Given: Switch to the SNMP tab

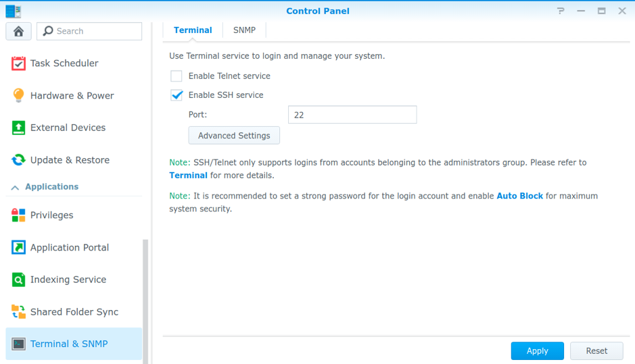Looking at the screenshot, I should point(244,30).
